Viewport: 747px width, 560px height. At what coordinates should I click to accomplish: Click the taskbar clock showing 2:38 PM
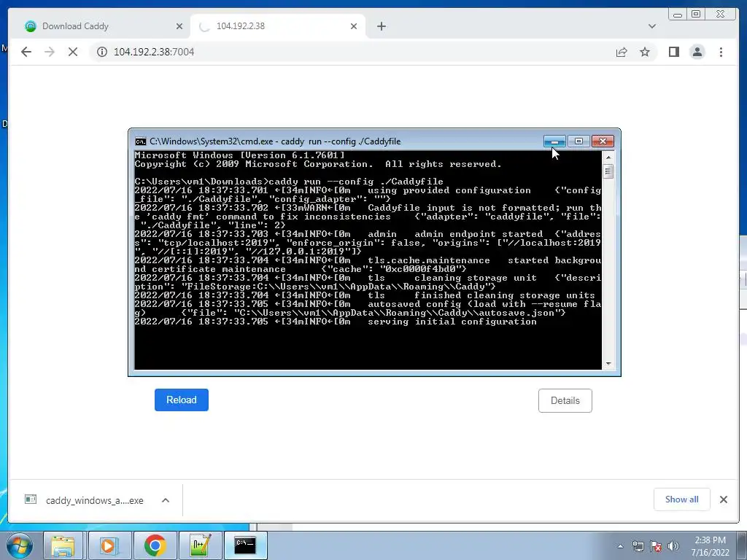point(710,545)
